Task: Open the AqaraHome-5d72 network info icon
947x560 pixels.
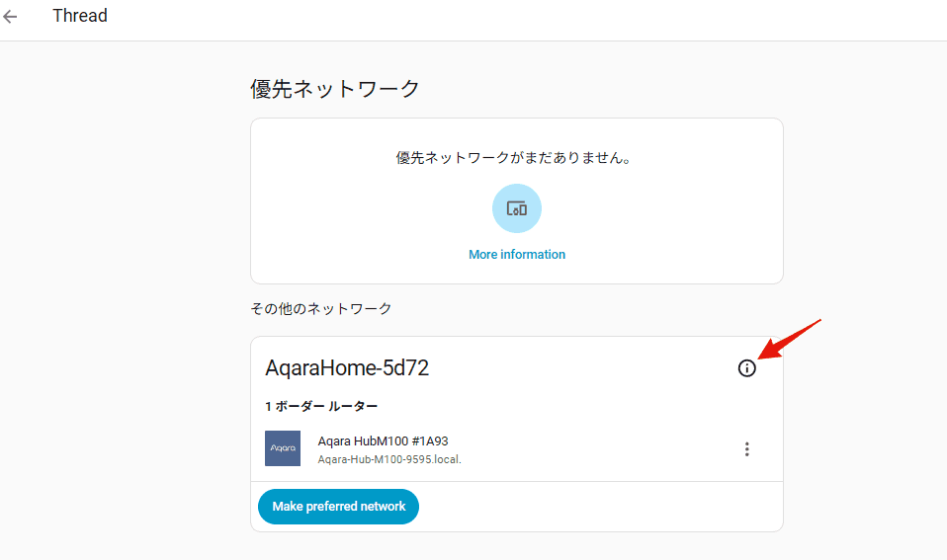Action: (x=746, y=368)
